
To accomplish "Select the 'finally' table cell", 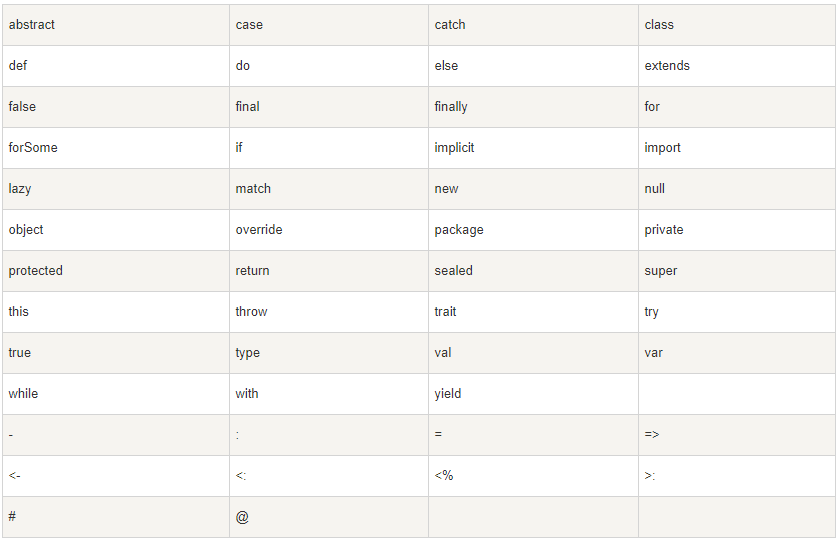I will pos(451,107).
